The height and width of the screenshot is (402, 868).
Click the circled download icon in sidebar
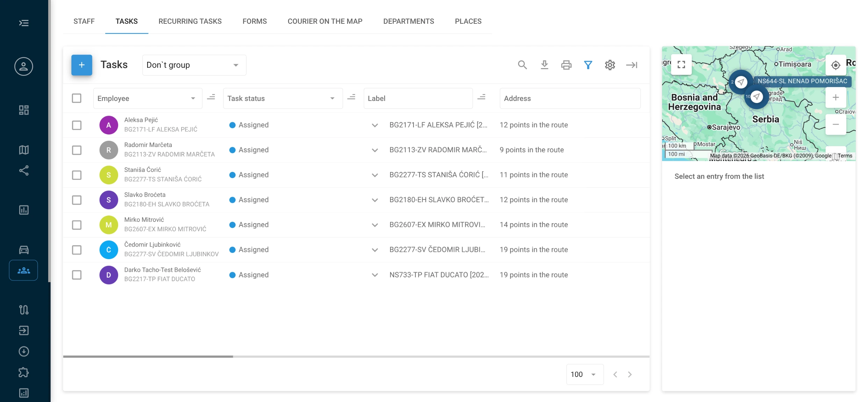pyautogui.click(x=24, y=351)
